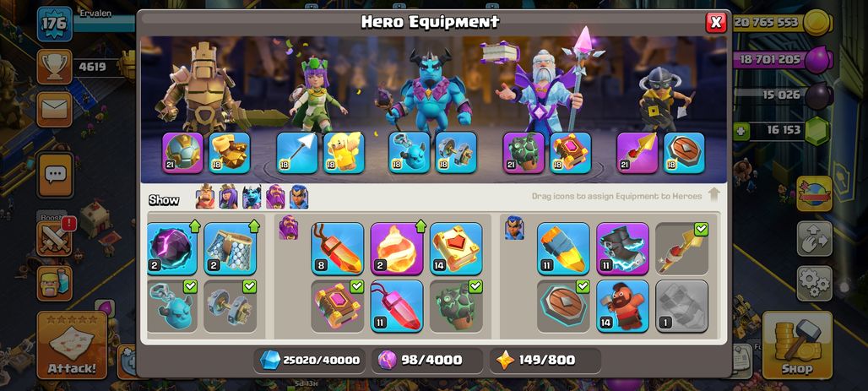Filter equipment by Grand Warden portrait
The height and width of the screenshot is (391, 868).
pyautogui.click(x=275, y=197)
